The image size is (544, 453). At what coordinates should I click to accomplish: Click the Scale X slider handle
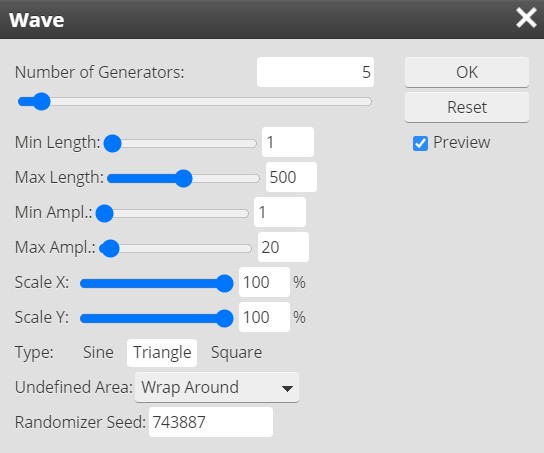tap(224, 283)
